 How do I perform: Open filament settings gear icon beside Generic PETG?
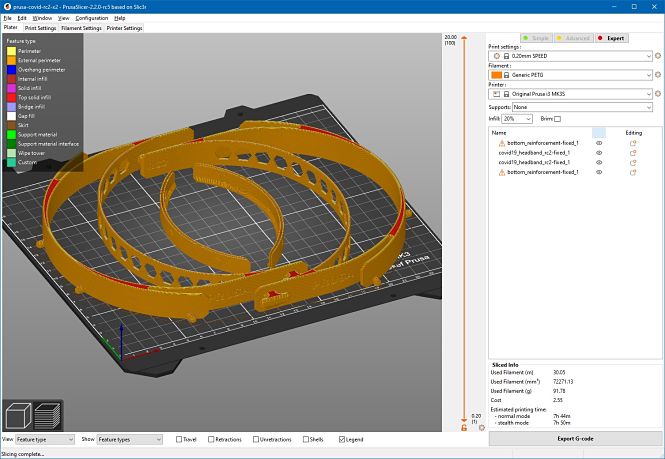coord(657,74)
